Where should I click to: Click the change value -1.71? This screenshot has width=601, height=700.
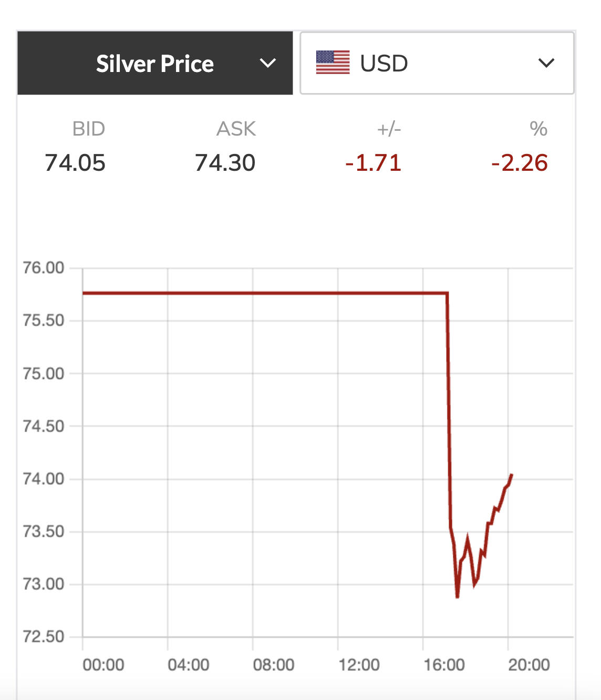(374, 163)
